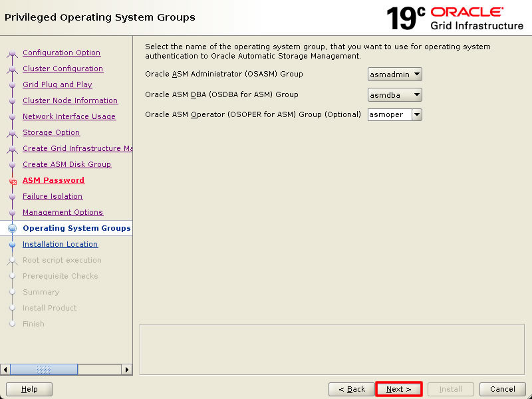Open the Configuration Option step link
Viewport: 532px width, 399px height.
61,53
